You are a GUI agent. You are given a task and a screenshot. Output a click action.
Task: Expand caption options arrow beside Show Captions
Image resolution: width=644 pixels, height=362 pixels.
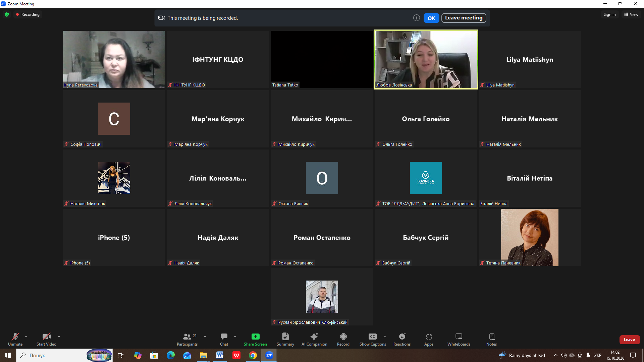[385, 337]
